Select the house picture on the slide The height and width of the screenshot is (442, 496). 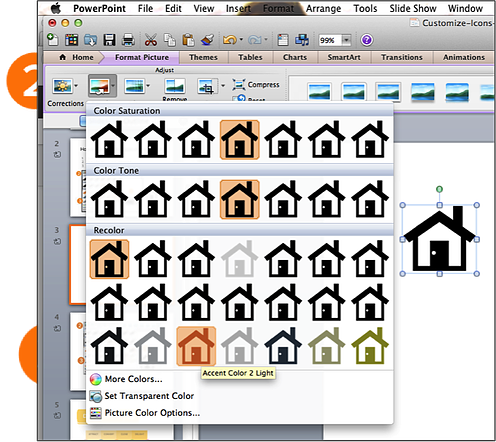[x=439, y=239]
